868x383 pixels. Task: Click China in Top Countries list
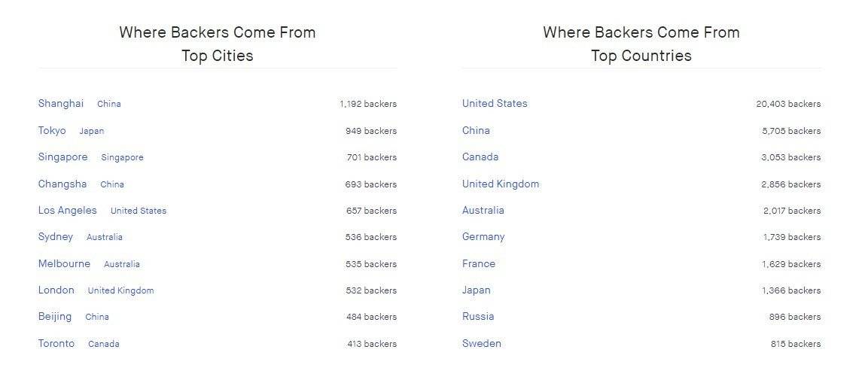476,131
